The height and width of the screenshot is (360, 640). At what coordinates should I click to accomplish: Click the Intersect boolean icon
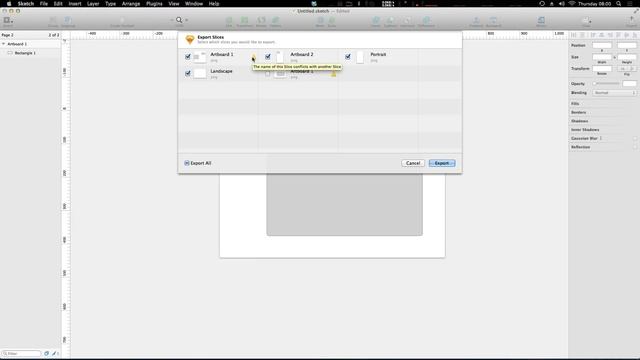(x=407, y=20)
